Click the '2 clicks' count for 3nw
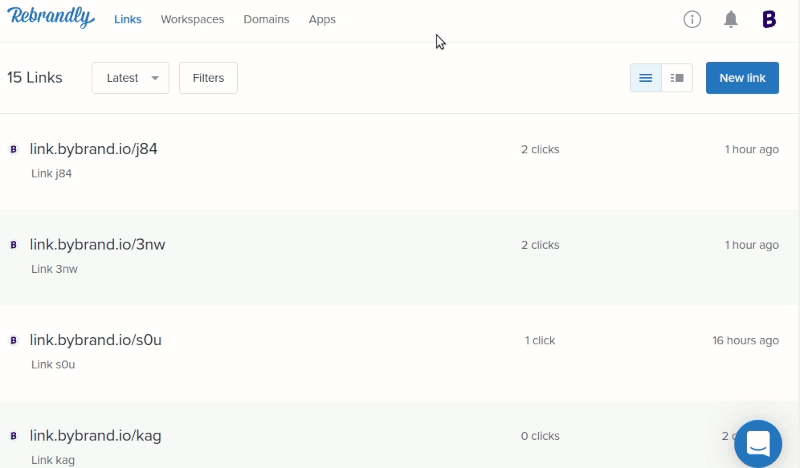The image size is (800, 468). click(540, 245)
